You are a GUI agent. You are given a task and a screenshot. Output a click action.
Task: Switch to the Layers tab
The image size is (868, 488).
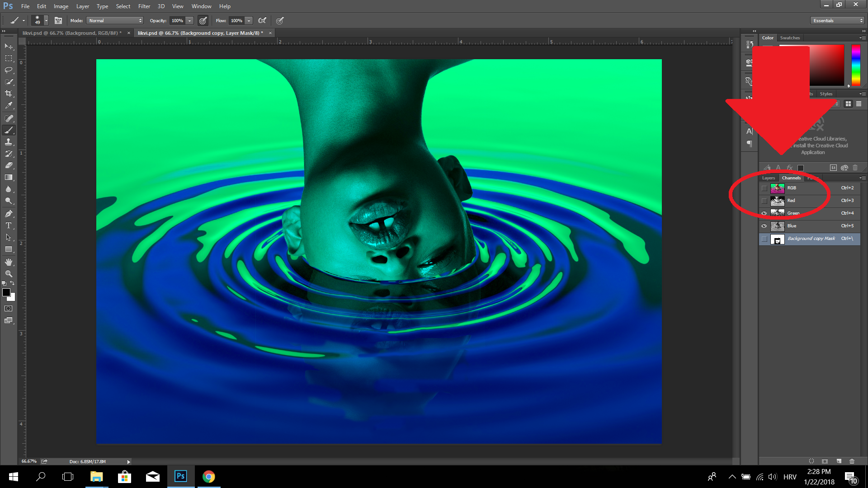pyautogui.click(x=768, y=178)
